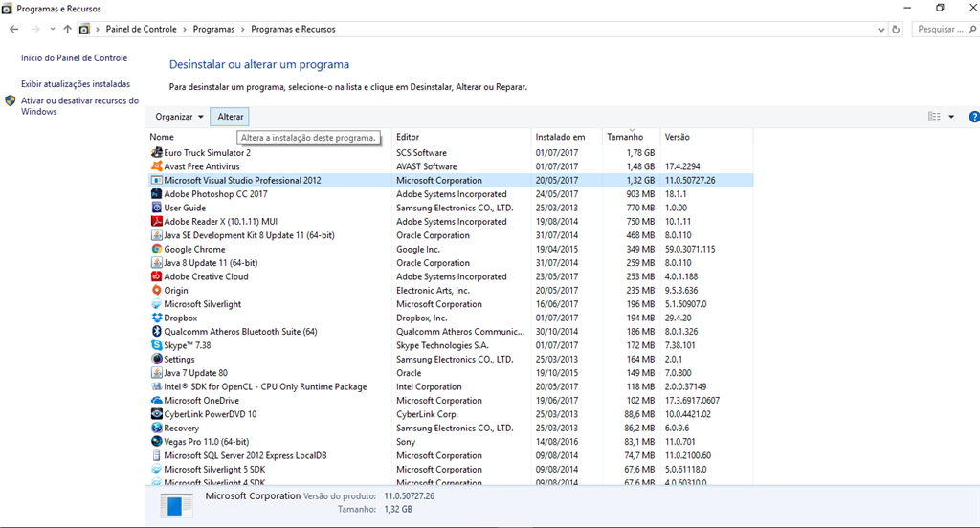This screenshot has width=980, height=528.
Task: Click the Qualcomm Atheros Bluetooth icon
Action: point(157,331)
